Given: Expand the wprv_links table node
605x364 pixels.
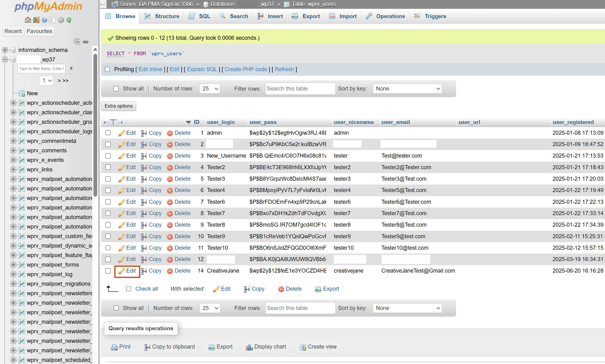Looking at the screenshot, I should point(13,170).
